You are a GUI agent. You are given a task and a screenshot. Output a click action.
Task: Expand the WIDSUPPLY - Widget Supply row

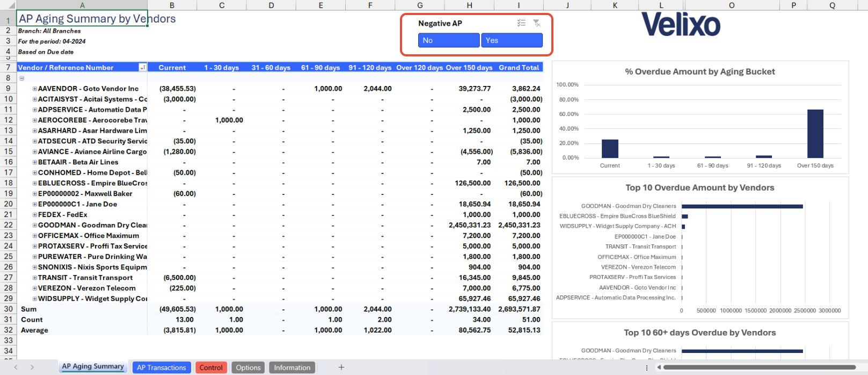click(x=35, y=299)
